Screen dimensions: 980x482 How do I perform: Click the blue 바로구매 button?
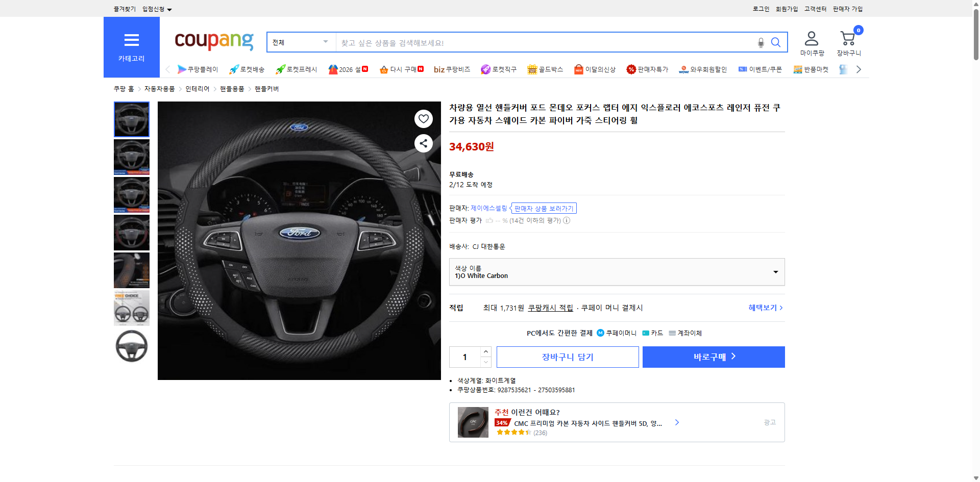pyautogui.click(x=713, y=357)
